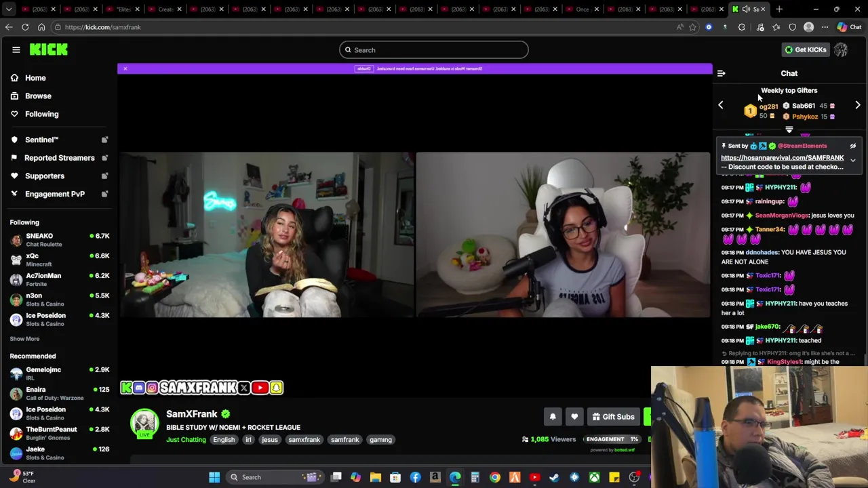Click the og281 top gifter name
The width and height of the screenshot is (868, 488).
click(x=769, y=106)
